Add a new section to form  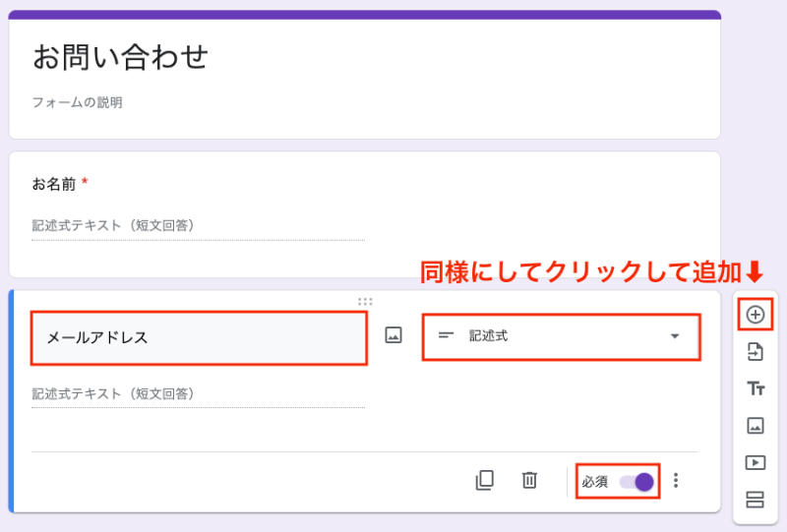click(756, 500)
